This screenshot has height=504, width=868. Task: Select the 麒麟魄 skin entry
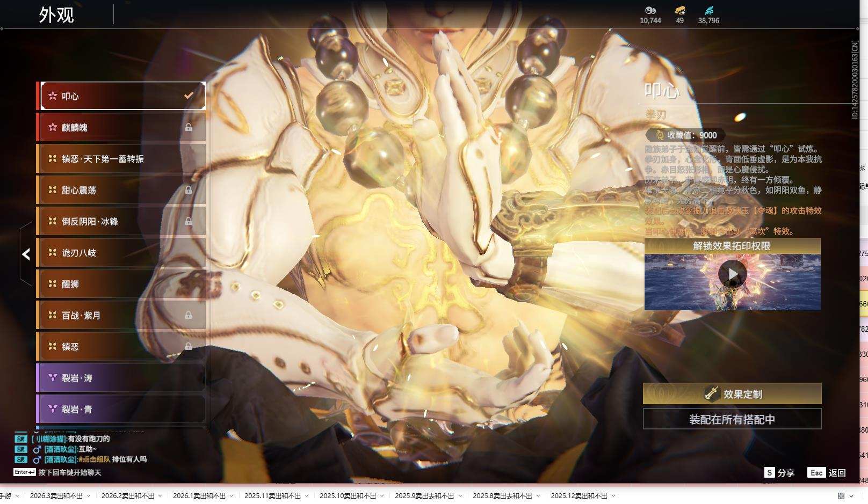(123, 127)
